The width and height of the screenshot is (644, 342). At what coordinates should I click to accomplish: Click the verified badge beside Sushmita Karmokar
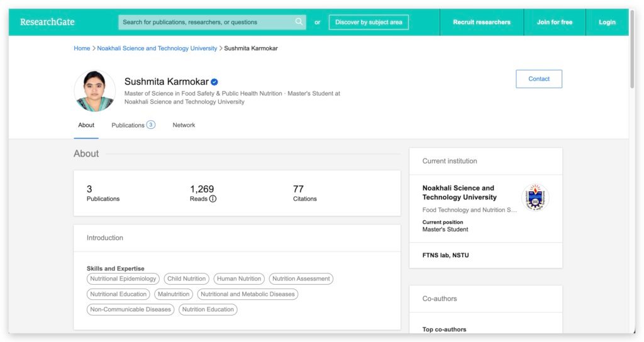pyautogui.click(x=214, y=82)
